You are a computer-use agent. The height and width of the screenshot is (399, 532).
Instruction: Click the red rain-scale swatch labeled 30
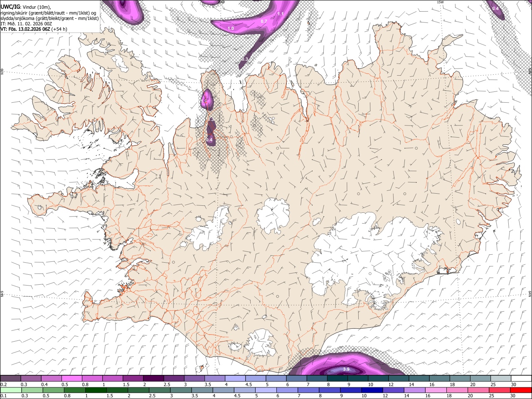pos(521,390)
